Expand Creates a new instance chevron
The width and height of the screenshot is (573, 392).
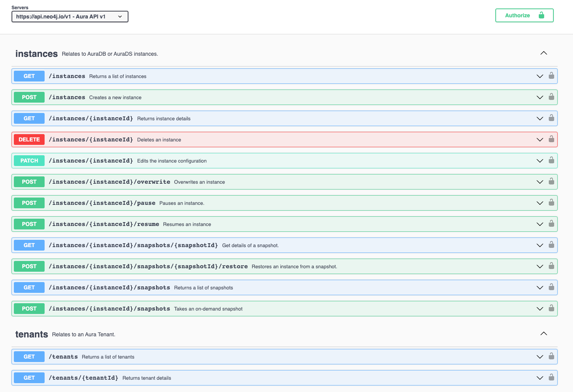tap(540, 97)
